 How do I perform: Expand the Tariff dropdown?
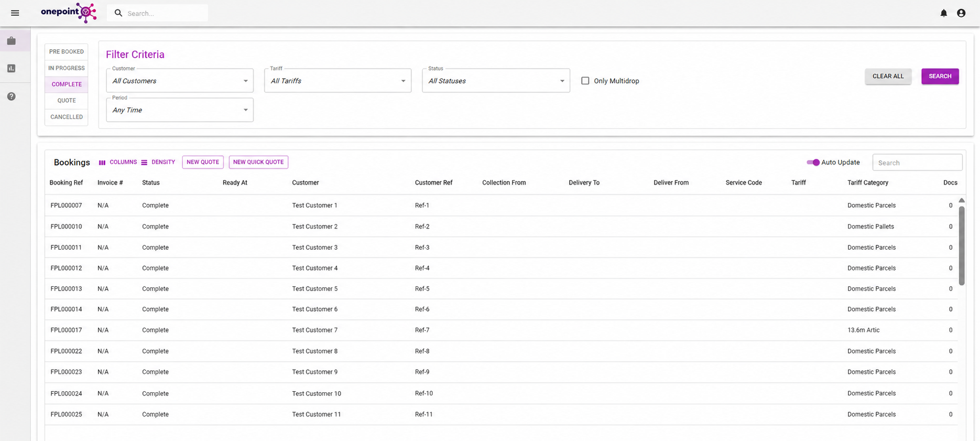[x=337, y=81]
